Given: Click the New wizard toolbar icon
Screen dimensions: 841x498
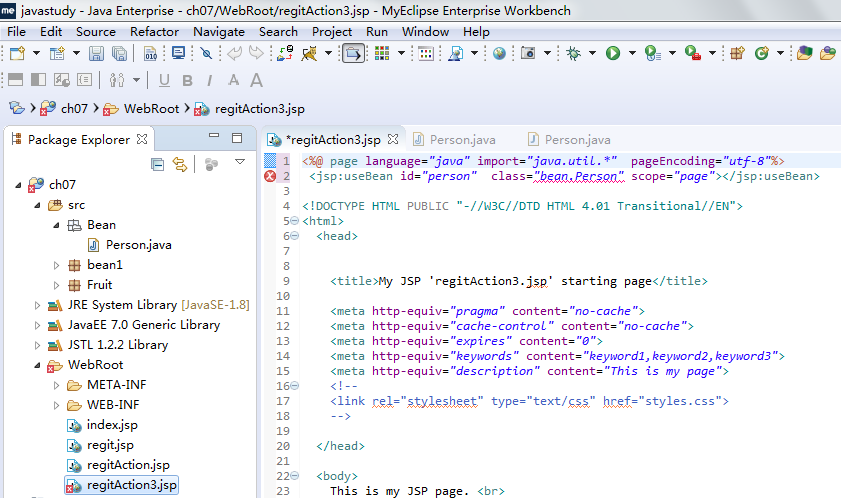Looking at the screenshot, I should [17, 53].
